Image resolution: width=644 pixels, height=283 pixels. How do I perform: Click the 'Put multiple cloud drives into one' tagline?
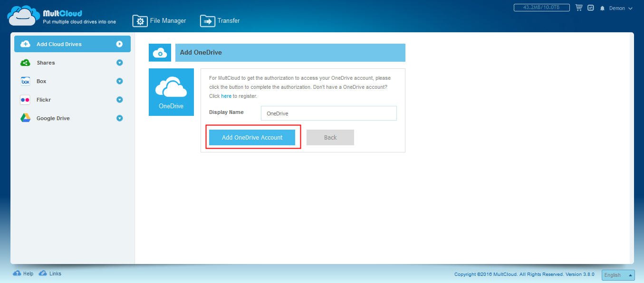[79, 22]
